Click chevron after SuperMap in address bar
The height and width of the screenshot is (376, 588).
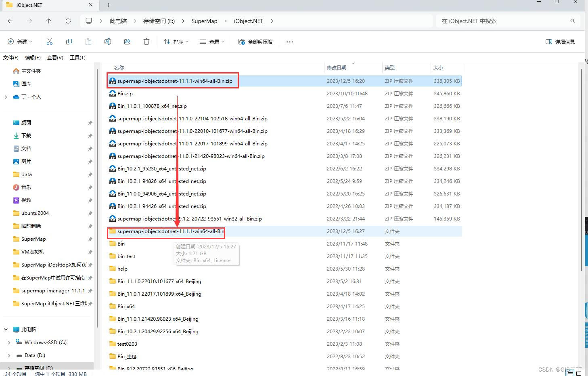click(x=226, y=21)
